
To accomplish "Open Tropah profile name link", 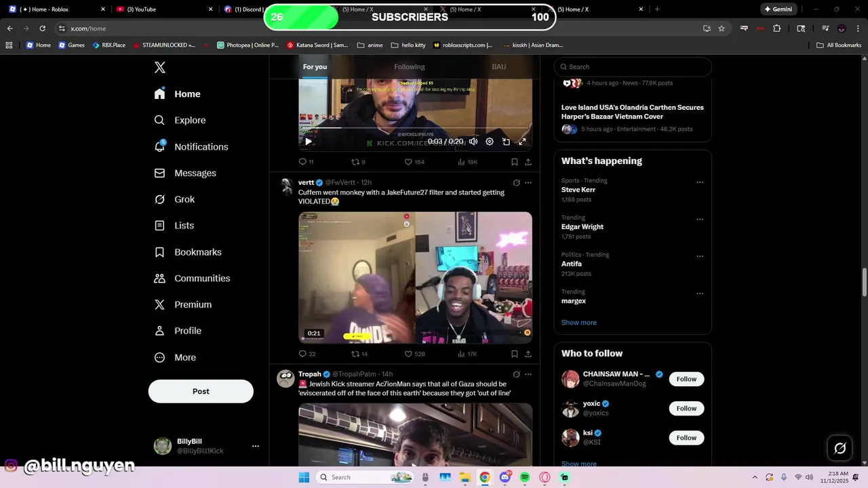I will 310,374.
